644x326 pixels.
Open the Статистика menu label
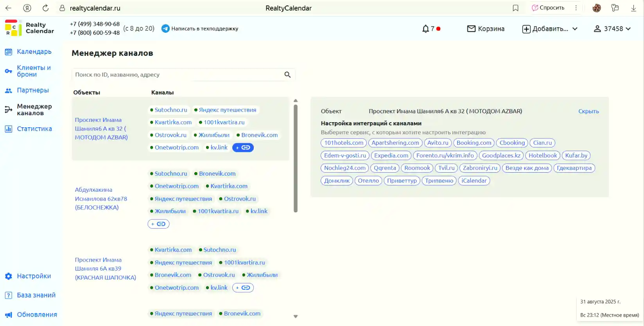pyautogui.click(x=34, y=129)
